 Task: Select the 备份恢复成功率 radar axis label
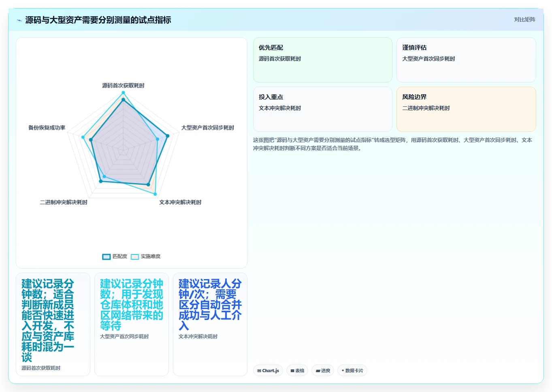click(x=47, y=127)
